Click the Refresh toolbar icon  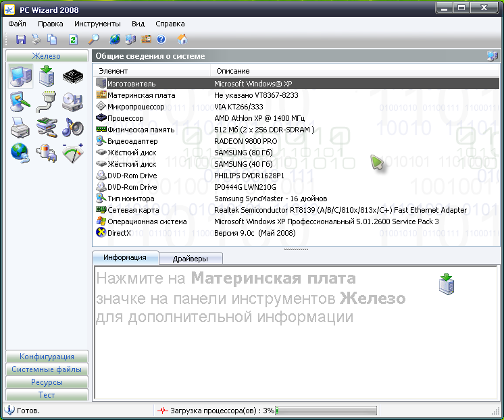point(73,40)
